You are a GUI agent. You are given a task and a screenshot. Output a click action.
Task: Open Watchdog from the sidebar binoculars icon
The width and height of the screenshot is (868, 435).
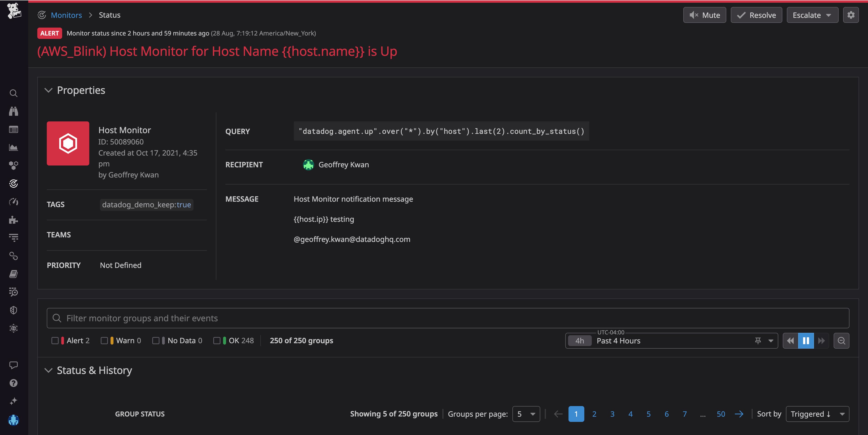(14, 111)
